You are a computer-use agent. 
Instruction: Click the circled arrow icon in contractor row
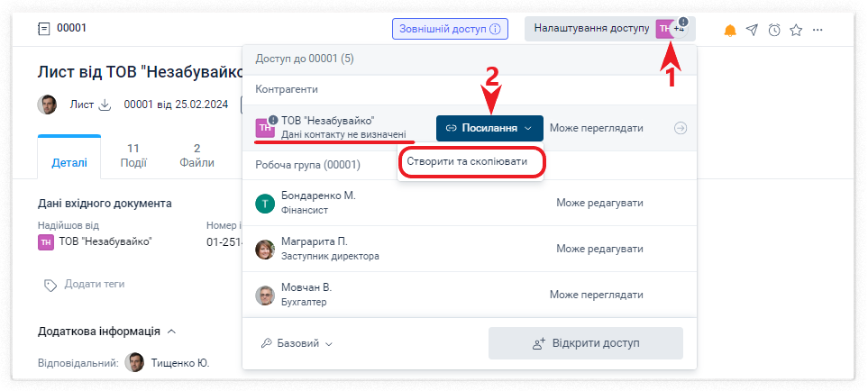coord(681,128)
